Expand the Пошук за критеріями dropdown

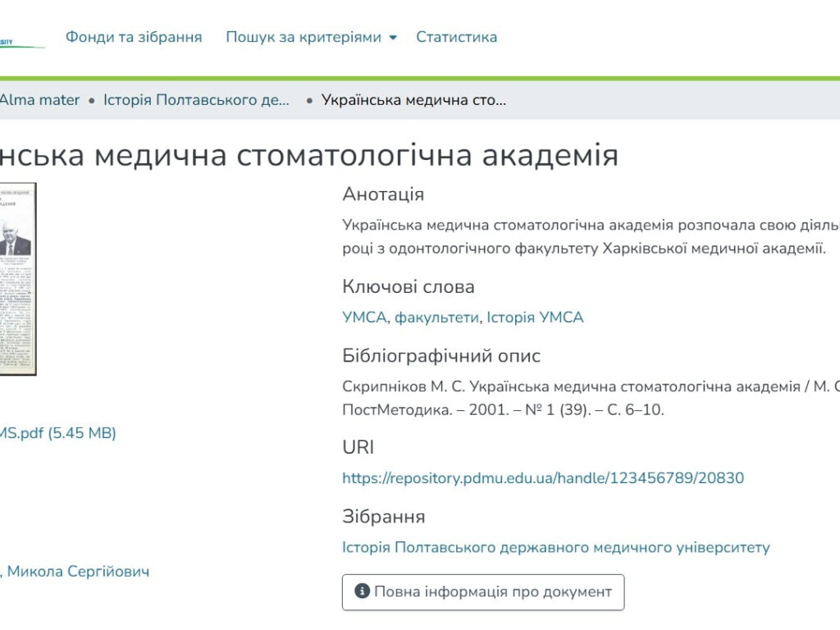(311, 37)
